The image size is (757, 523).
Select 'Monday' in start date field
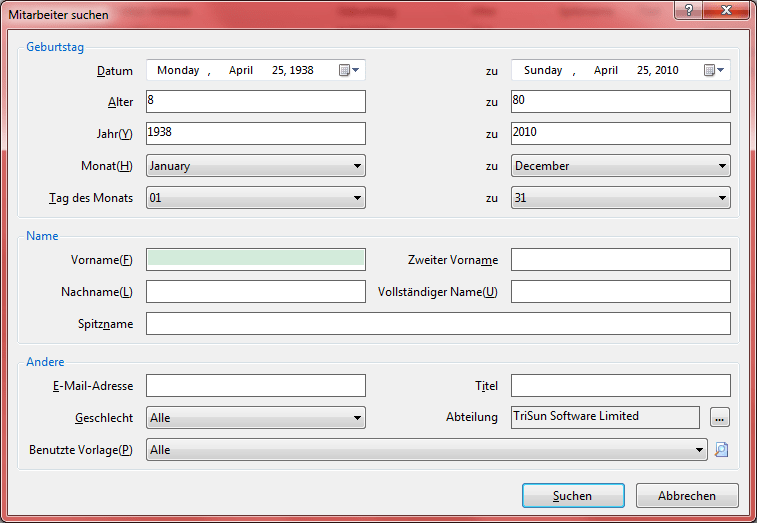(x=178, y=70)
